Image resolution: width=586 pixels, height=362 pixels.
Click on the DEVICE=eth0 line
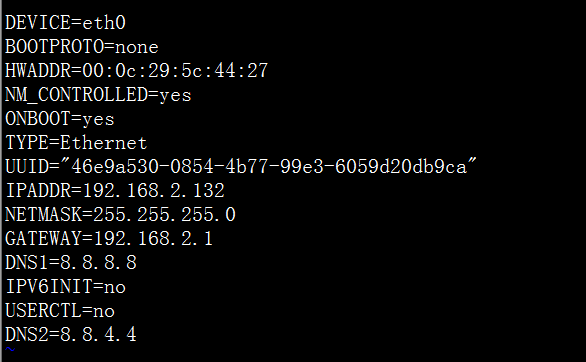[65, 23]
